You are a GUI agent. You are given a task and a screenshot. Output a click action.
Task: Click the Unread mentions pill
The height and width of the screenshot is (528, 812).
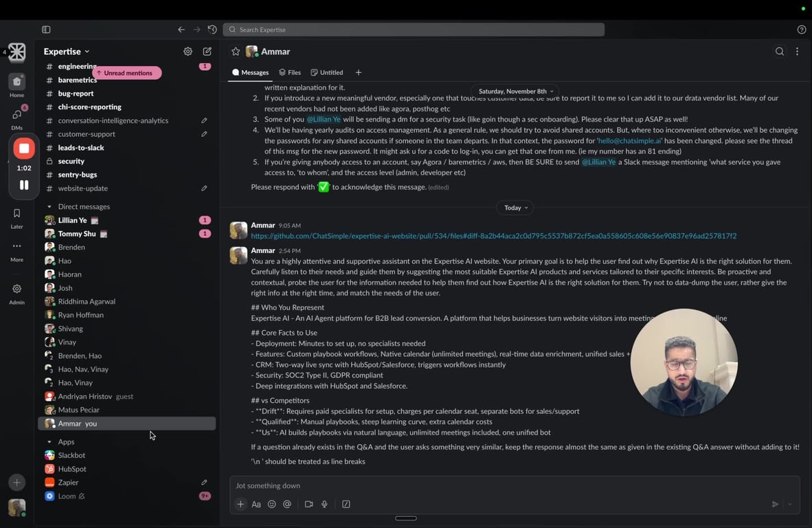[x=127, y=73]
